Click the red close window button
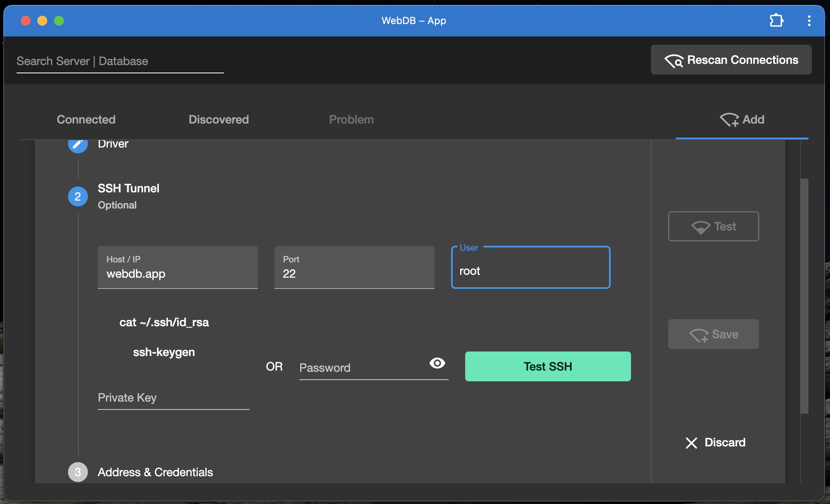This screenshot has height=504, width=830. point(26,21)
